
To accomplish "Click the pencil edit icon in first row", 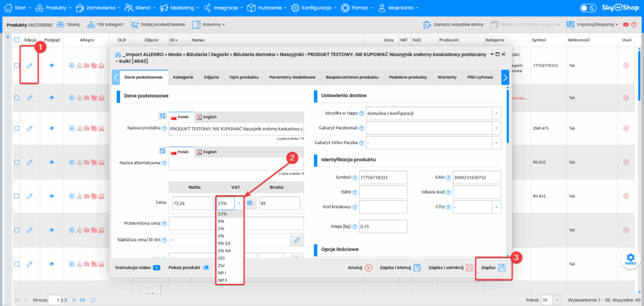I will (x=29, y=65).
